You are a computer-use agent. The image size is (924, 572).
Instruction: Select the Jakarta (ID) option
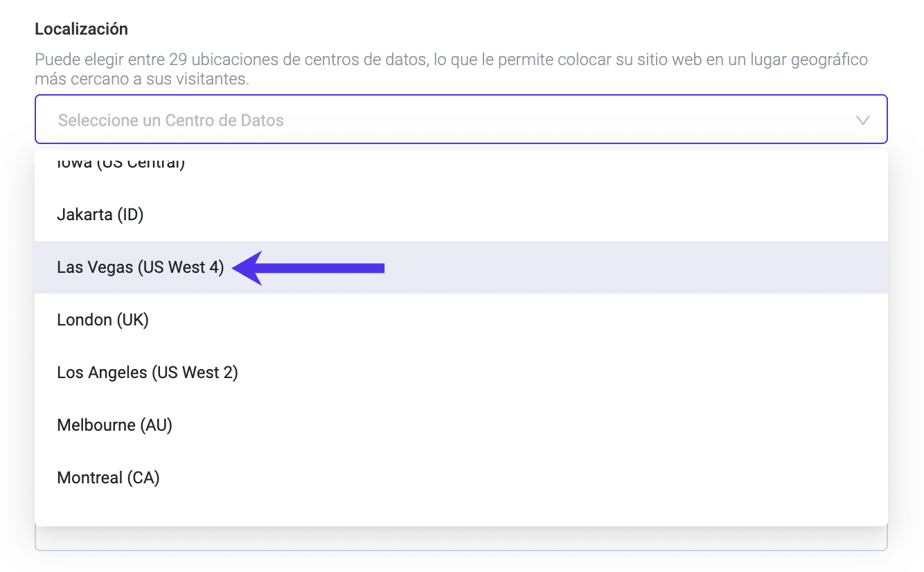pyautogui.click(x=100, y=215)
